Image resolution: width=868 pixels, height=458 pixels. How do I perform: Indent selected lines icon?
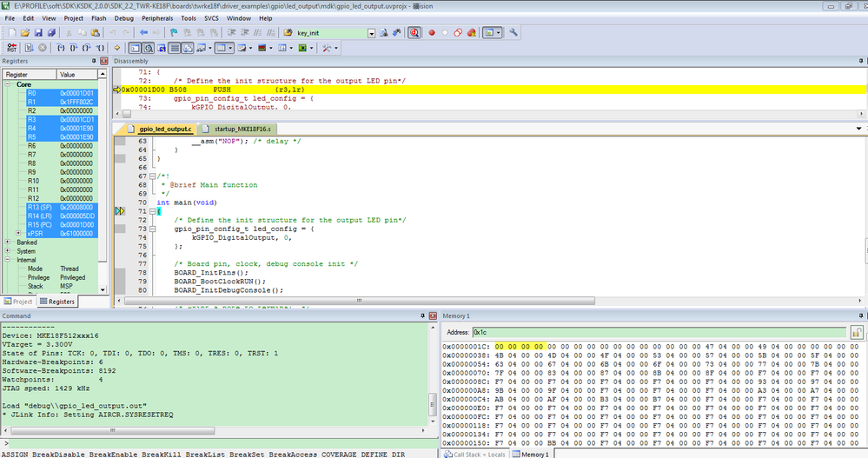[231, 33]
